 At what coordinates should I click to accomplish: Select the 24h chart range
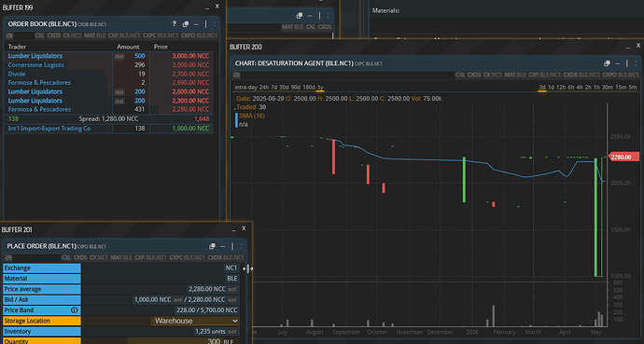[x=264, y=88]
